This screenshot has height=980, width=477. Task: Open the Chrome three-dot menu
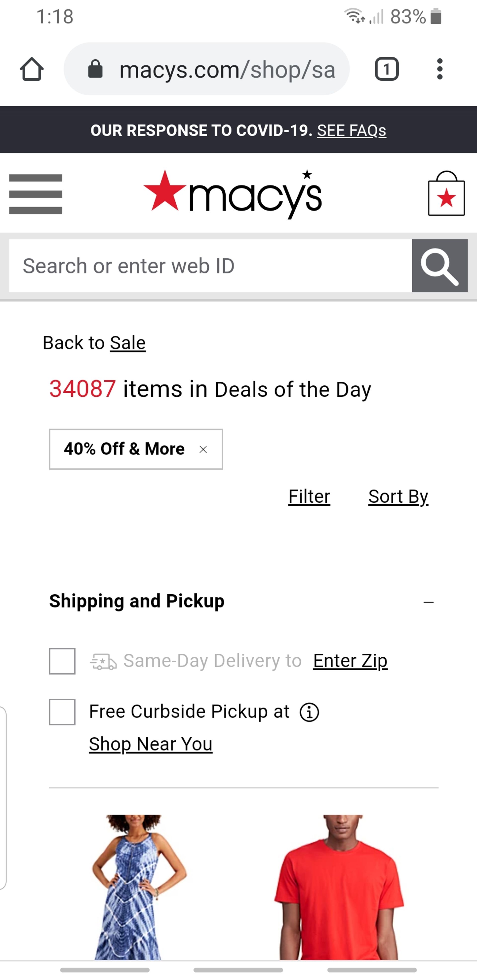click(440, 69)
